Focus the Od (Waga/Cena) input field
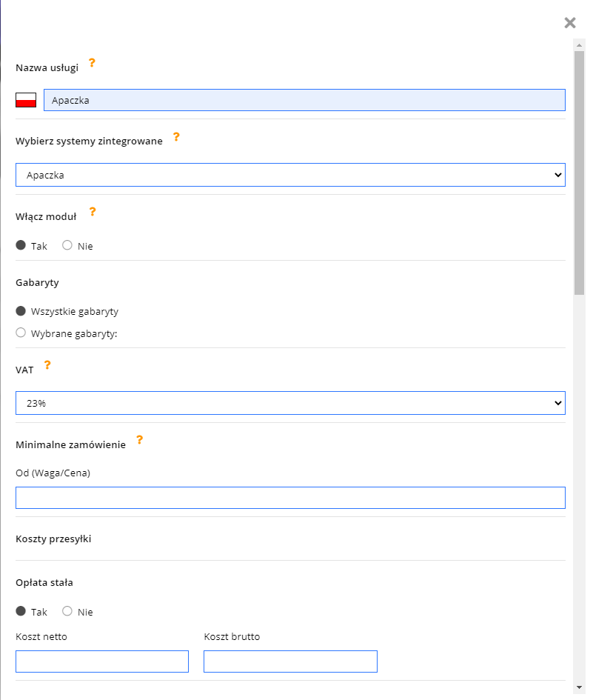Viewport: 593px width, 700px height. (x=290, y=498)
